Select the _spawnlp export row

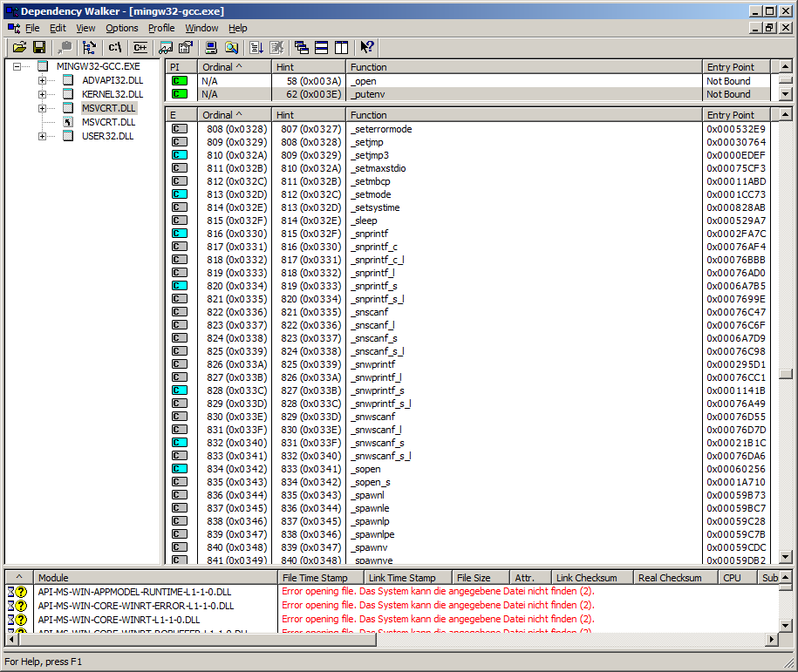coord(468,521)
